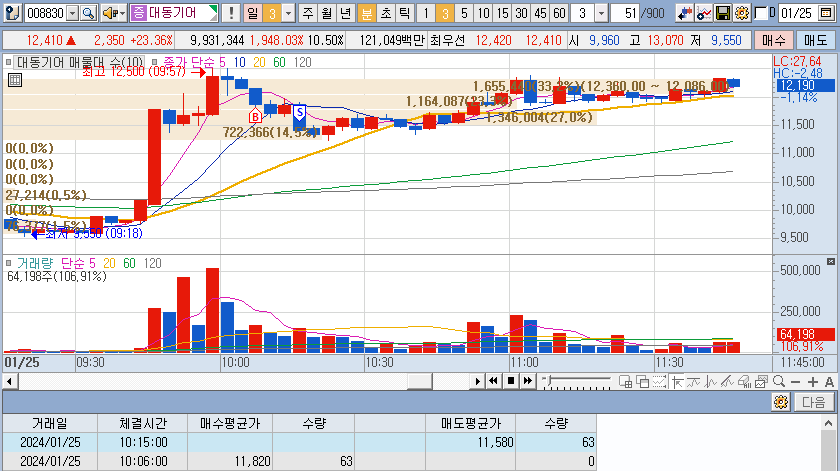840x471 pixels.
Task: Close the volume pane with X
Action: click(x=830, y=261)
